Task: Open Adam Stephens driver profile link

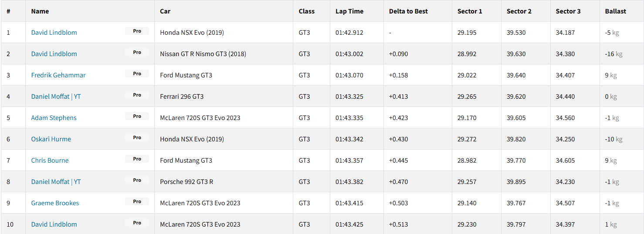Action: (54, 118)
